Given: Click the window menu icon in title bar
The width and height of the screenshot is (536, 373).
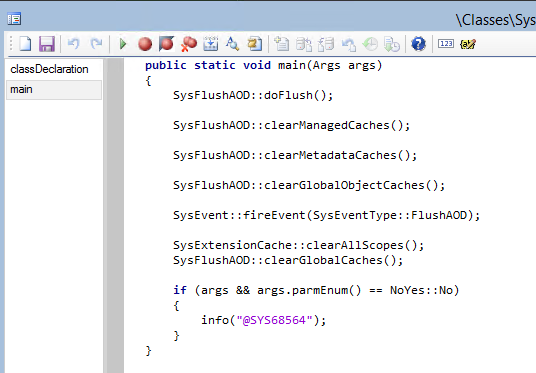Looking at the screenshot, I should 14,19.
